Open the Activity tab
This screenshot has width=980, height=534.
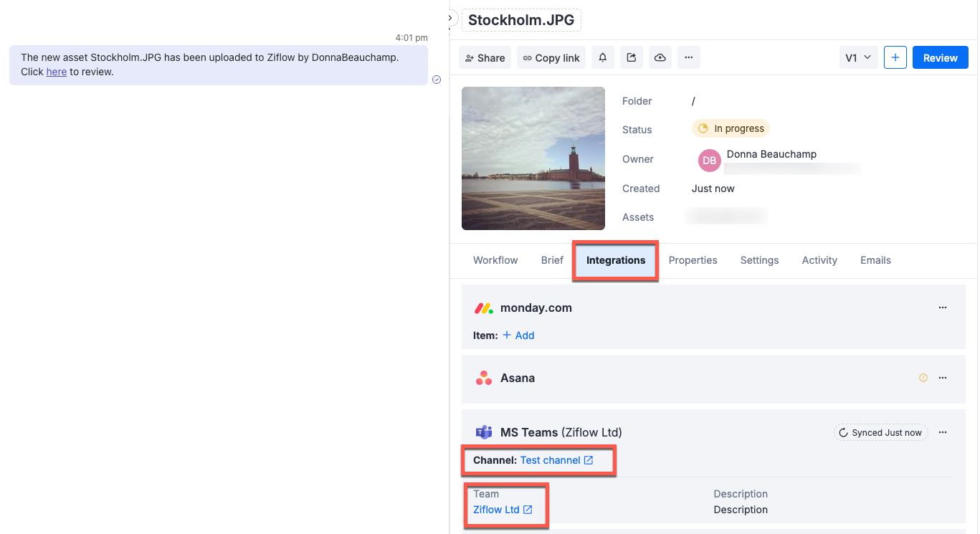(x=819, y=260)
